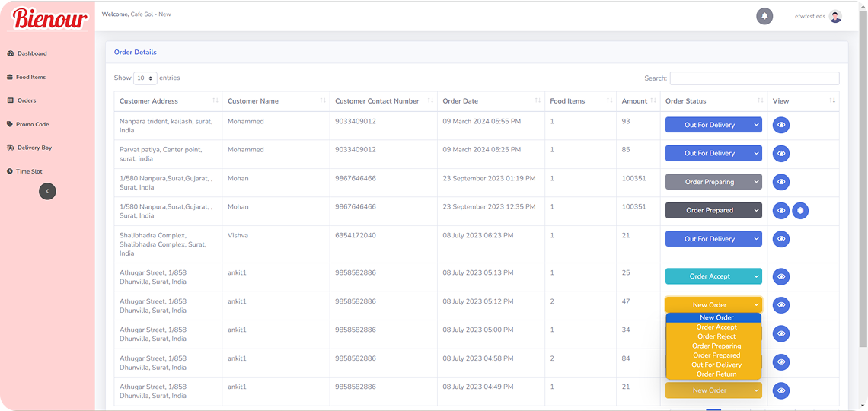The height and width of the screenshot is (411, 868).
Task: Open the Order Prepared status dropdown
Action: coord(713,210)
